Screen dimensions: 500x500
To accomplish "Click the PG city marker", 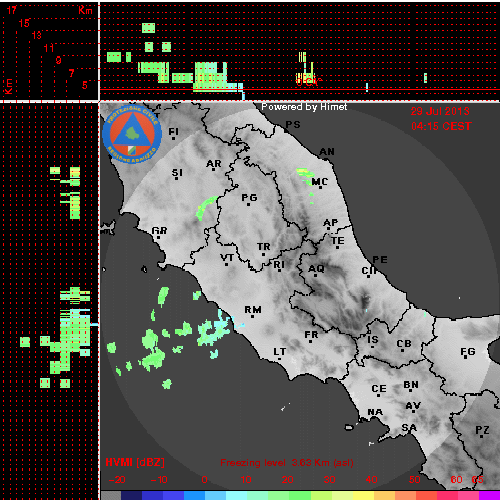I will pyautogui.click(x=248, y=204).
